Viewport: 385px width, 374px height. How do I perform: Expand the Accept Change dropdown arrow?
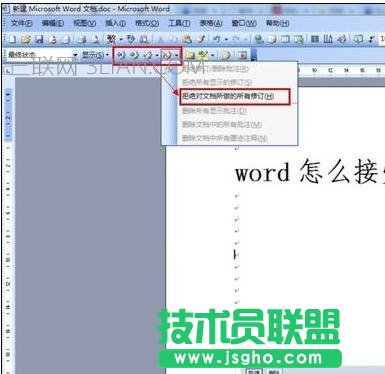pyautogui.click(x=157, y=56)
